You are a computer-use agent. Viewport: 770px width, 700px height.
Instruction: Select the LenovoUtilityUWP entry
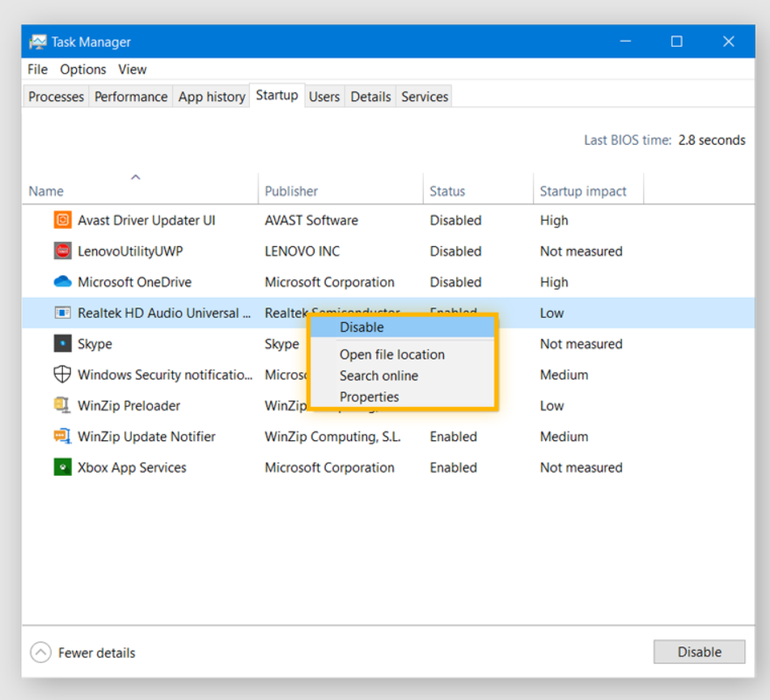(x=388, y=251)
